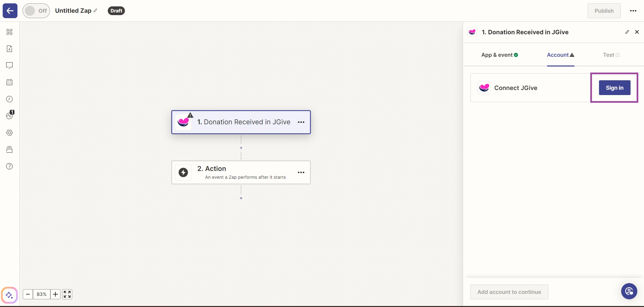Open the help question mark icon
Viewport: 644px width, 307px height.
coord(9,166)
